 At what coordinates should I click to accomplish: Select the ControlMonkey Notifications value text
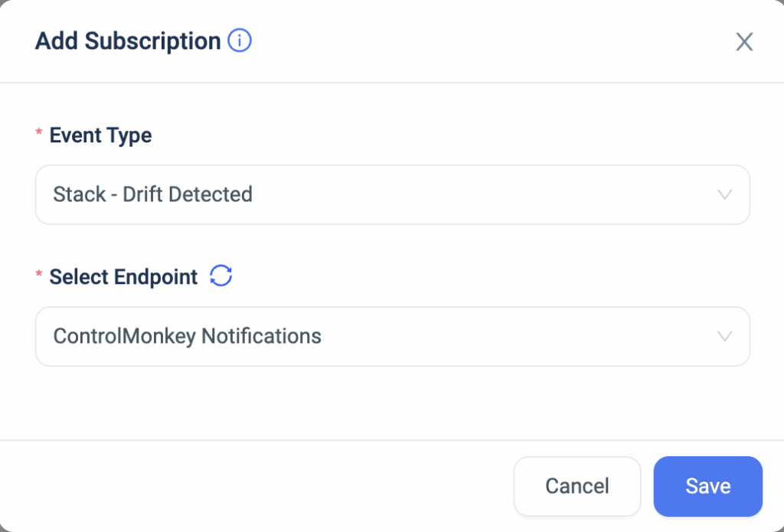click(187, 336)
